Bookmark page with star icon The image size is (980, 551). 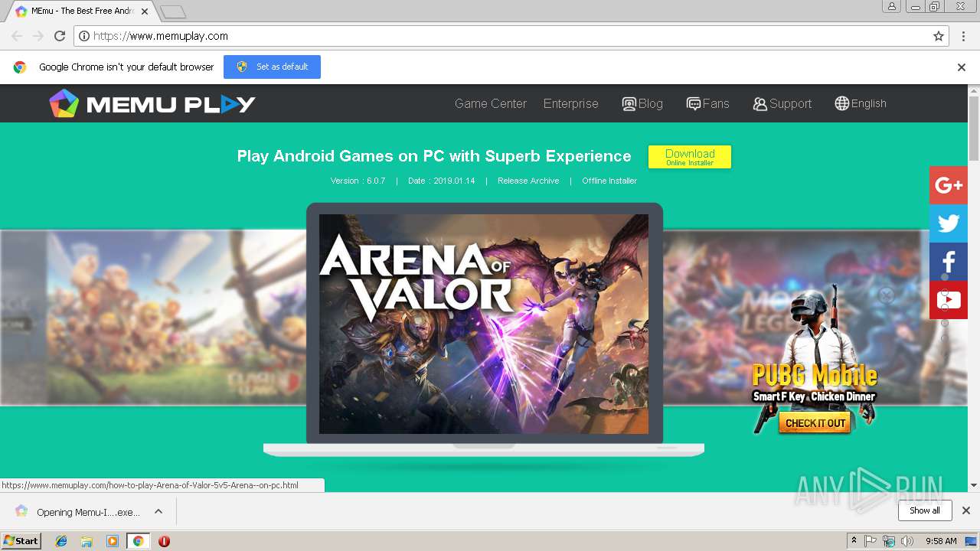pos(939,36)
